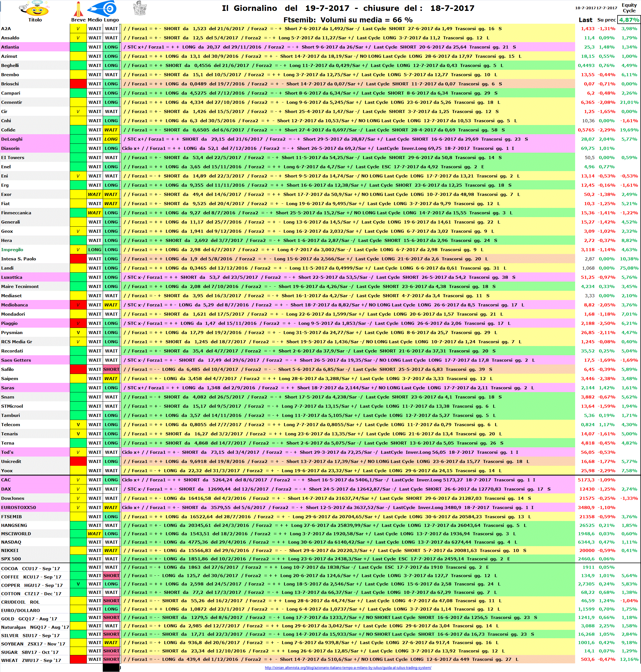641x672 pixels.
Task: Click the Naturalgas Last value 3,088
Action: click(588, 626)
